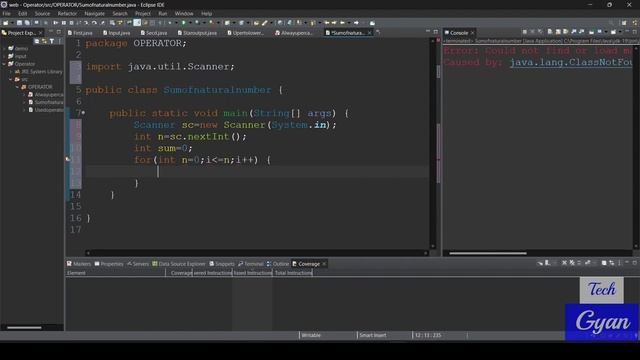Click the Debug bug icon in the toolbar
The height and width of the screenshot is (360, 640).
(x=170, y=23)
